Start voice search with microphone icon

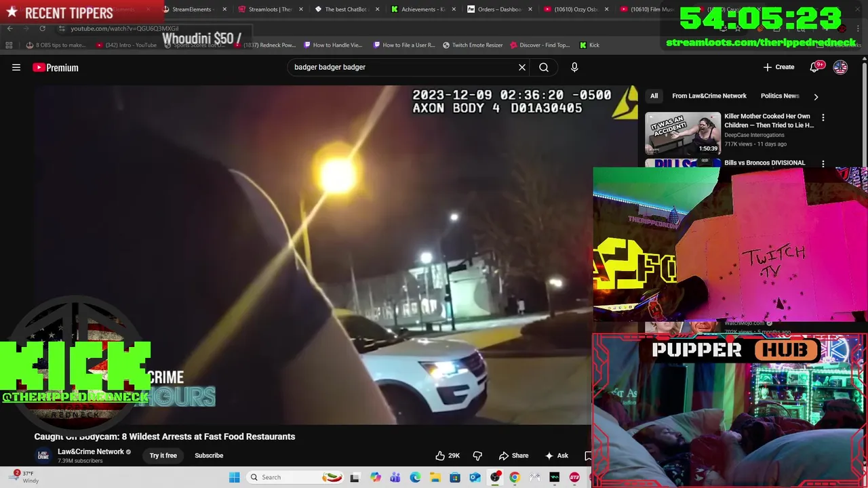click(x=574, y=67)
